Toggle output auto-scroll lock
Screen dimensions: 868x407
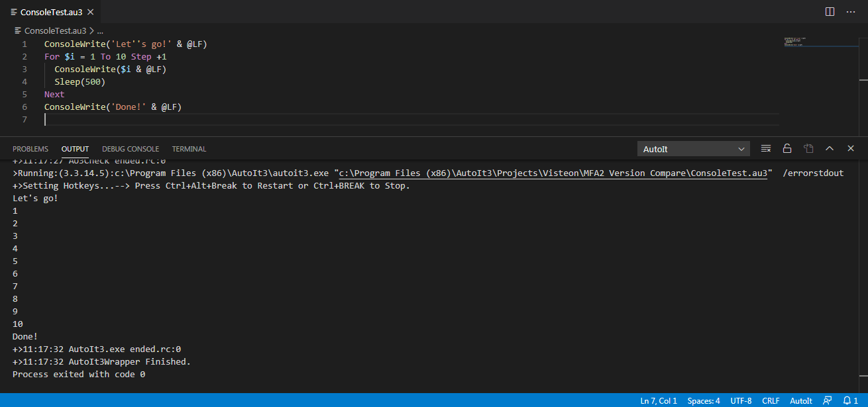tap(787, 149)
